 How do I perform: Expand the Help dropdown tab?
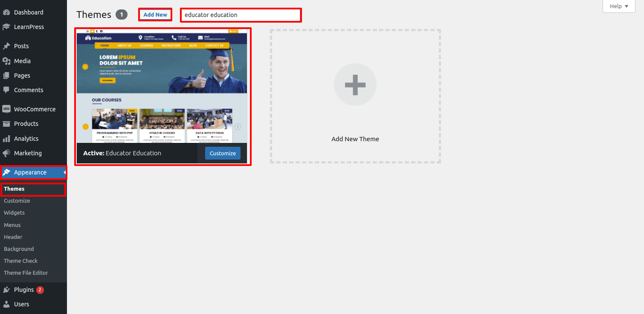click(619, 6)
